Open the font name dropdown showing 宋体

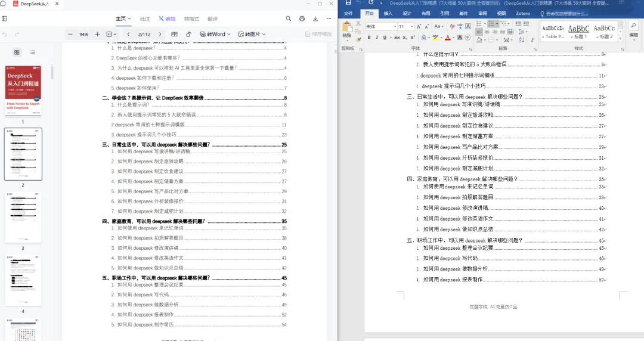pyautogui.click(x=395, y=26)
